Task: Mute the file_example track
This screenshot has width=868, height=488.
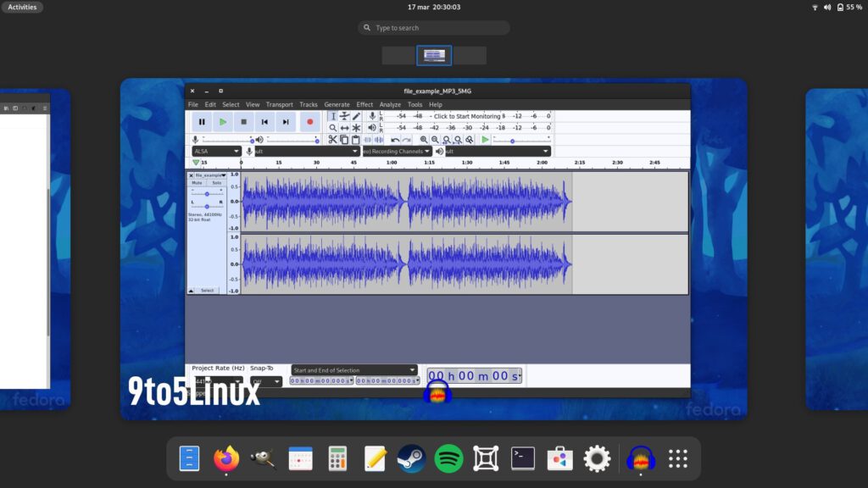Action: point(197,183)
